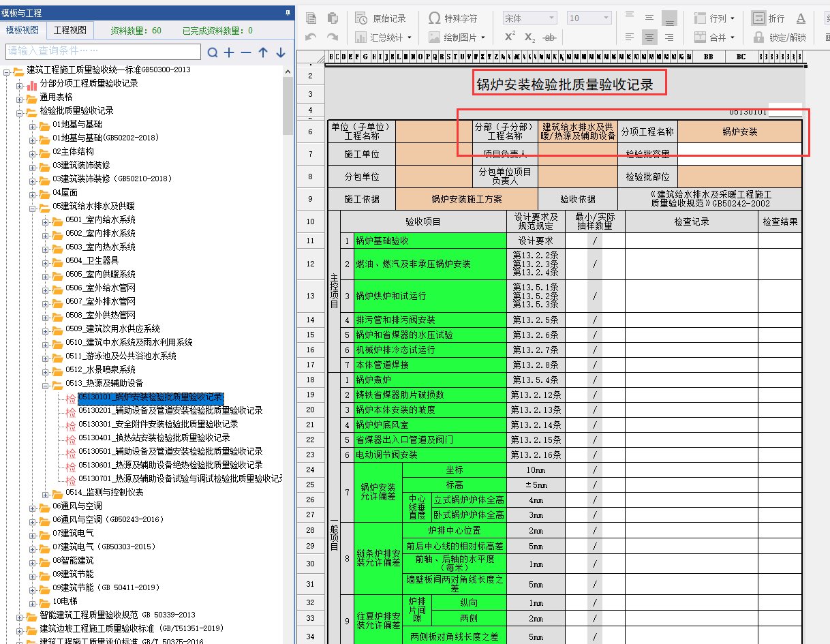Select 05130101_锅炉安装检验批质量验收记录 item

[151, 397]
